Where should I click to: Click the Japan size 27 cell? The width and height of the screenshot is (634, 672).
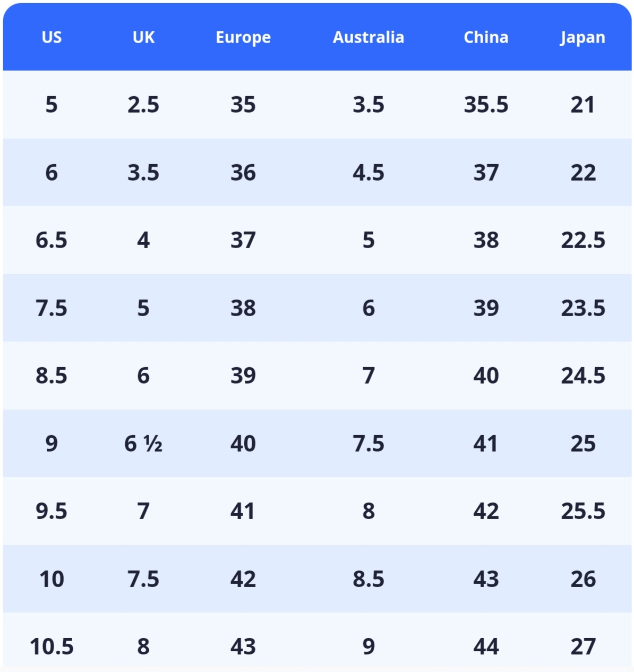(583, 647)
